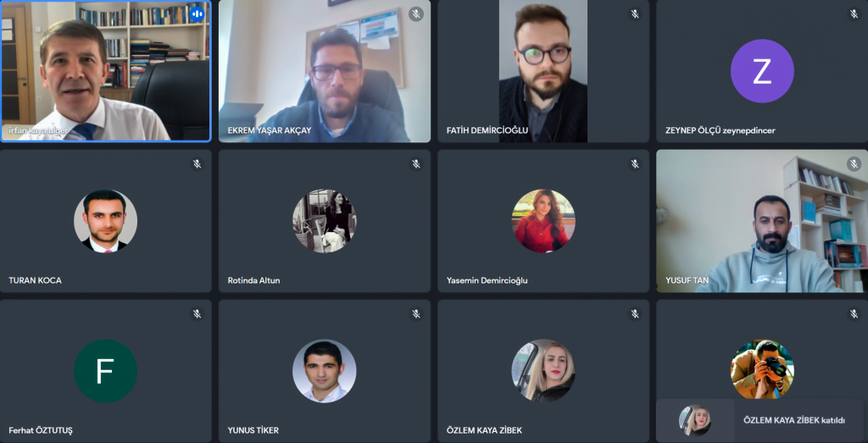Click muted mic icon on Özlem Kaya Zibek tile
The height and width of the screenshot is (443, 868).
pyautogui.click(x=635, y=314)
